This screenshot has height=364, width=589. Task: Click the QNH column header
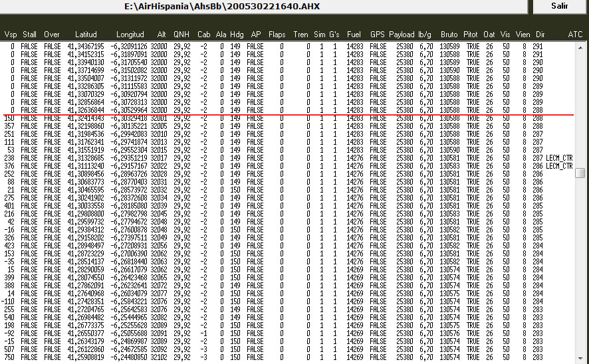point(181,34)
